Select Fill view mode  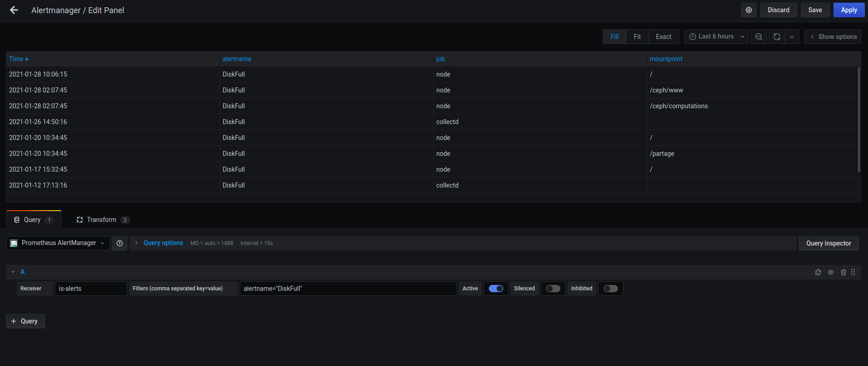pos(615,37)
